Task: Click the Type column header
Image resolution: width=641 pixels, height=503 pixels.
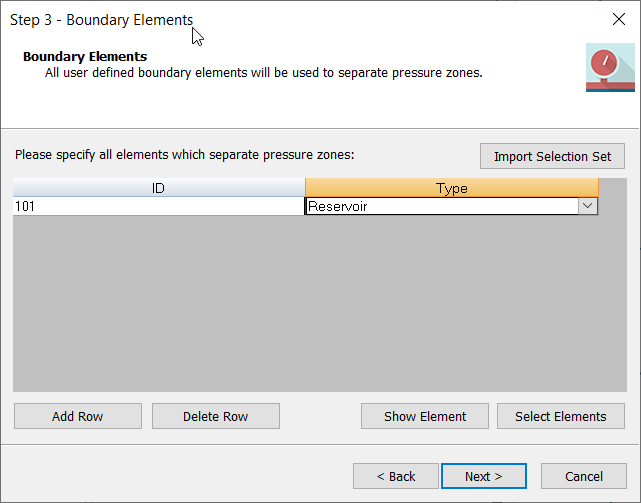Action: [451, 188]
